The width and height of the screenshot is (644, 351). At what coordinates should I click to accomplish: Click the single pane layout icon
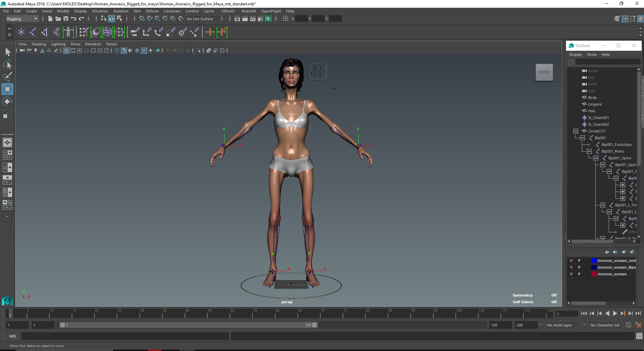(7, 143)
